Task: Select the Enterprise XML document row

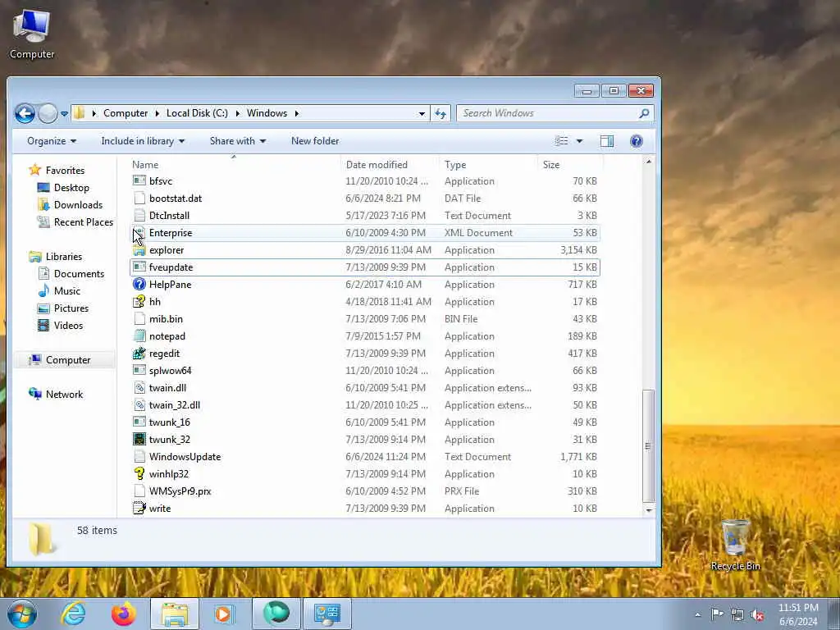Action: (365, 233)
